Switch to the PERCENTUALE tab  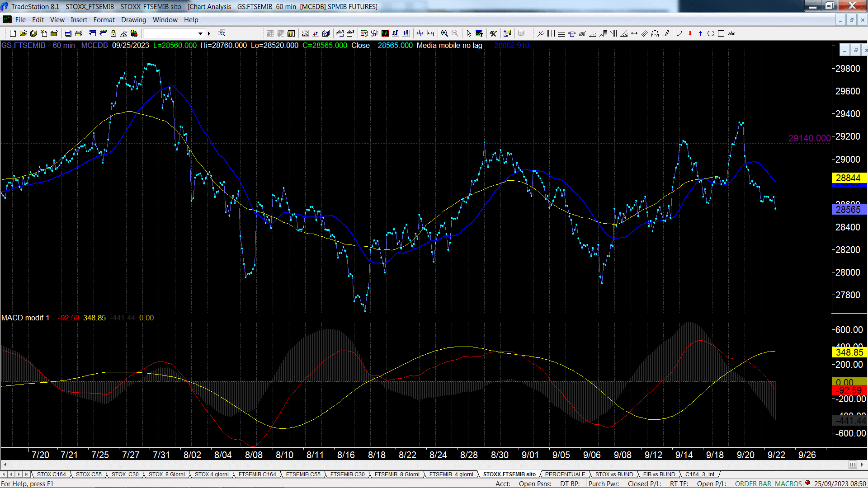click(x=565, y=474)
